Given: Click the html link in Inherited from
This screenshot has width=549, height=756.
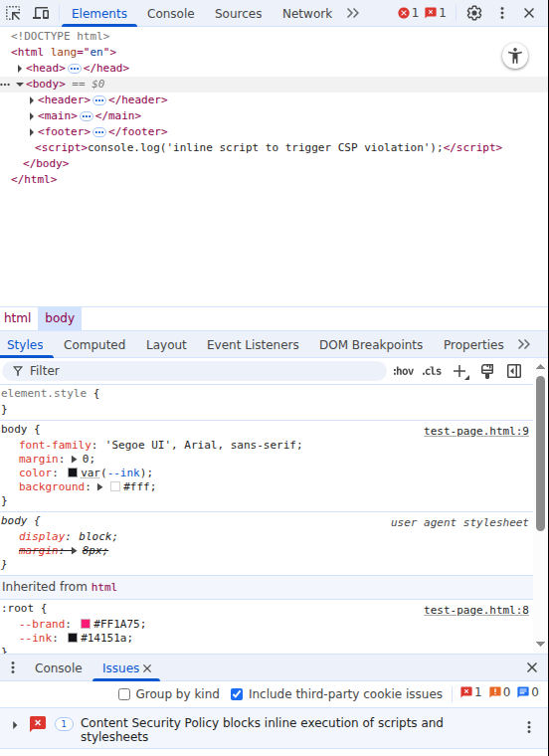Looking at the screenshot, I should point(104,587).
